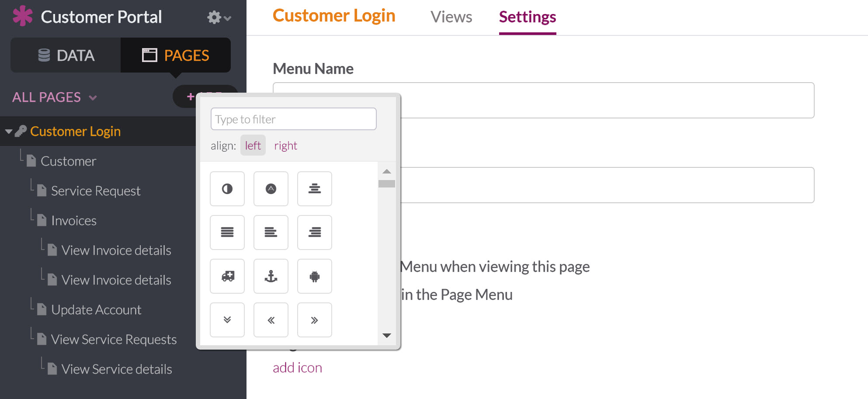Set icon alignment to right
The height and width of the screenshot is (399, 868).
click(285, 146)
